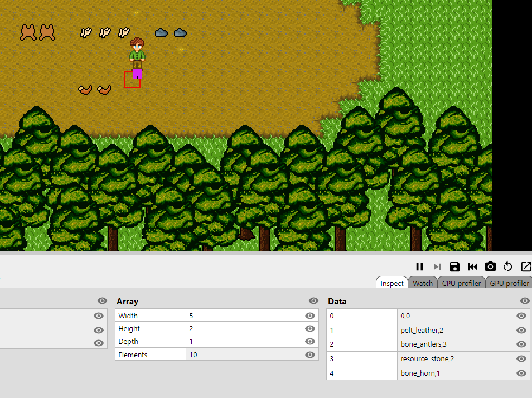Toggle watch eye for pelt_leather row
The width and height of the screenshot is (532, 398).
coord(521,330)
